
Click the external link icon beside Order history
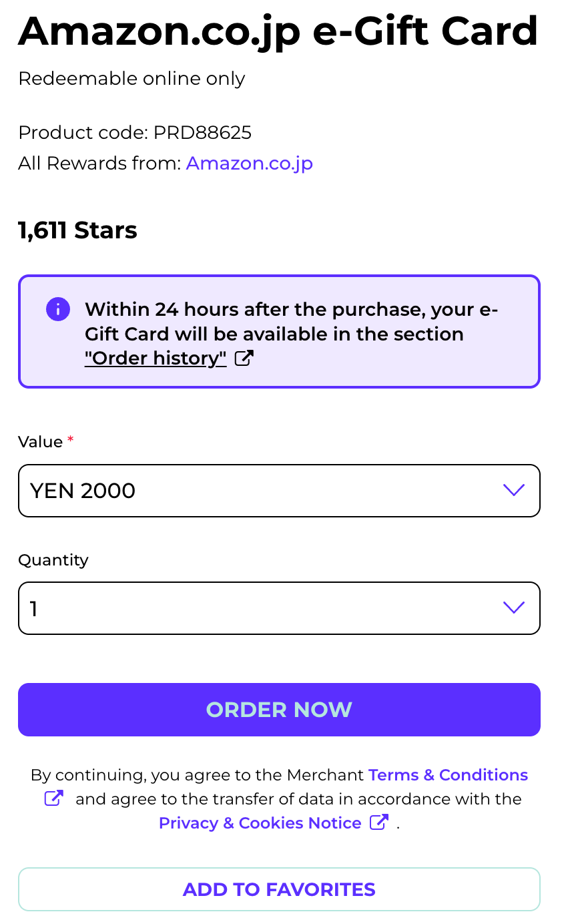(245, 359)
